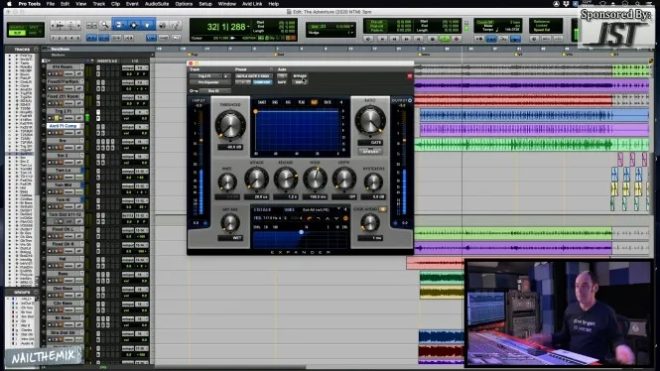The height and width of the screenshot is (371, 660).
Task: Toggle the Compare button in plug-in header
Action: [x=262, y=83]
